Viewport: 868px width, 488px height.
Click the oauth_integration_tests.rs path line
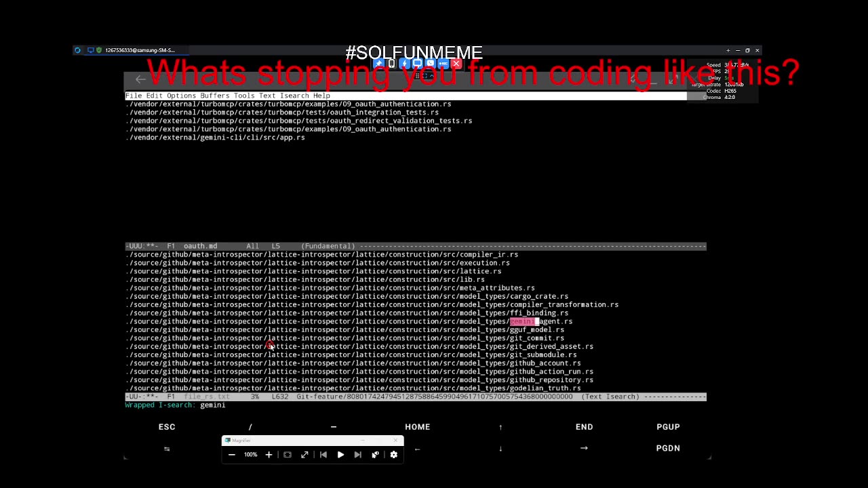point(282,113)
